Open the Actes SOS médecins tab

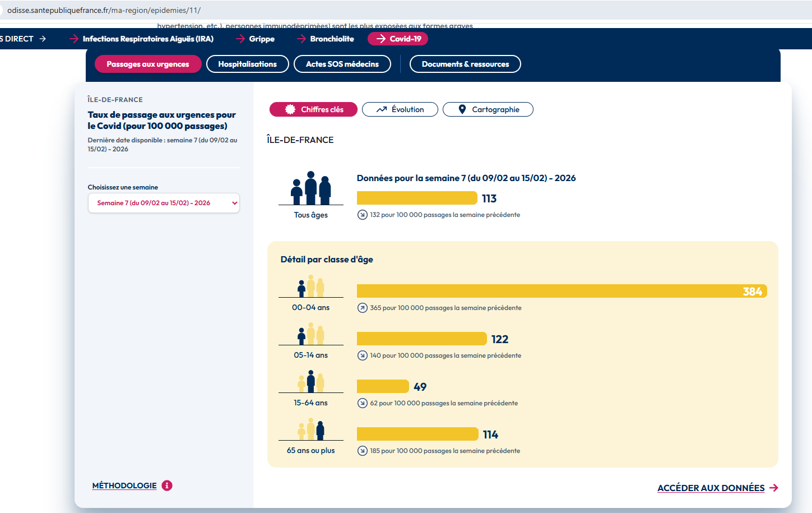[342, 64]
